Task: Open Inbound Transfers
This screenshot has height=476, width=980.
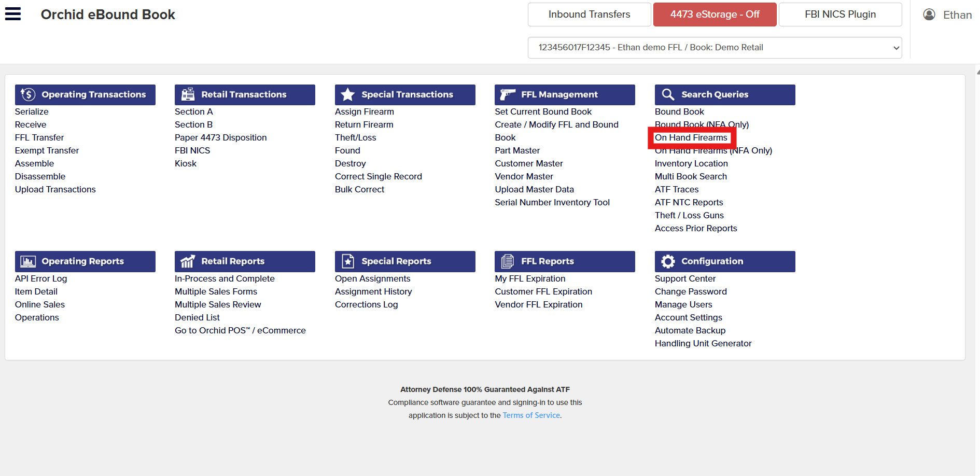Action: (589, 15)
